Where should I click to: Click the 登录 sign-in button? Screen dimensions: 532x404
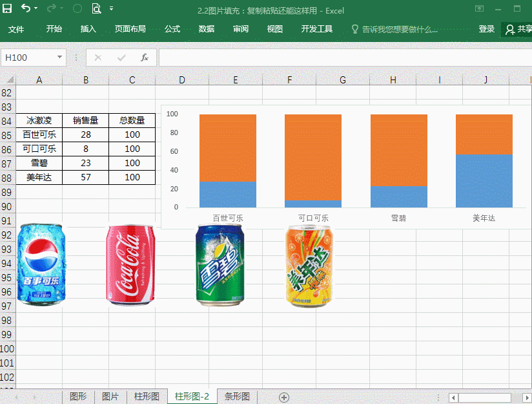point(487,29)
